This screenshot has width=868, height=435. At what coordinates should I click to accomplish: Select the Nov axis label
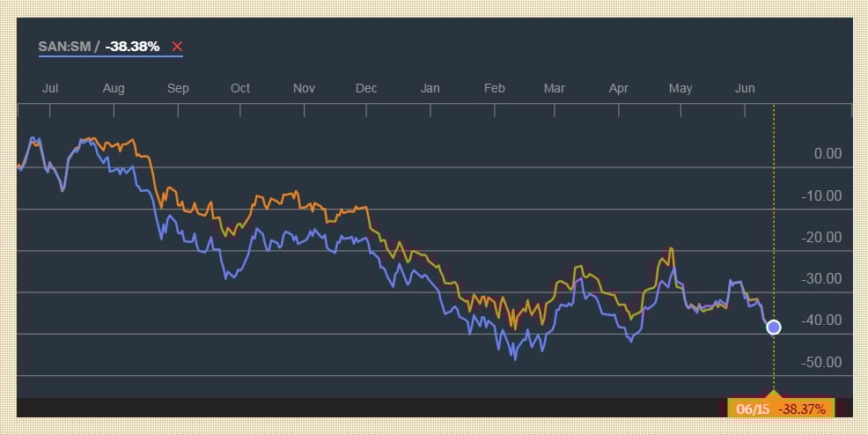pos(304,88)
